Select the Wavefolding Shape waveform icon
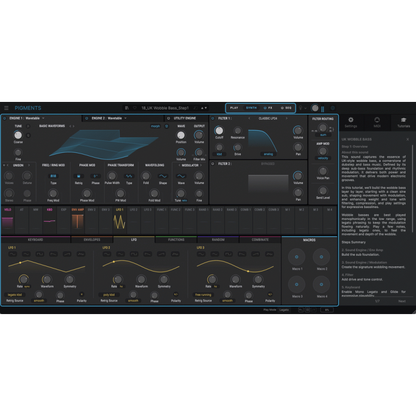The image size is (416, 416). (x=163, y=176)
